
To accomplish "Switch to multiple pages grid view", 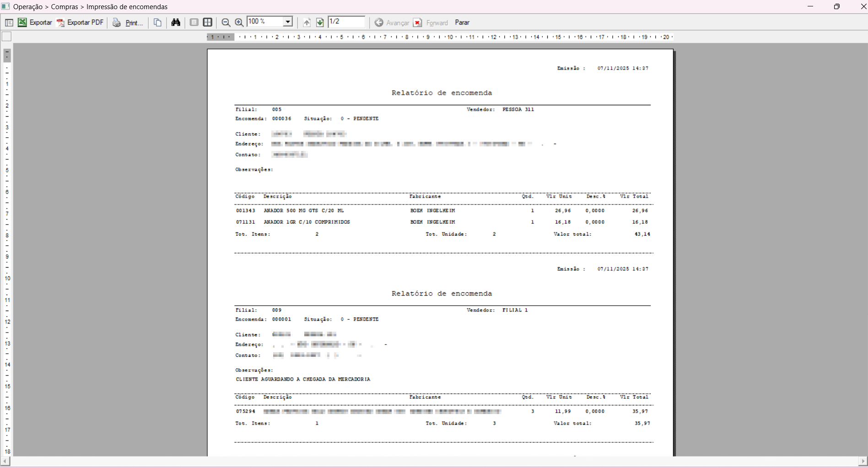I will (208, 22).
